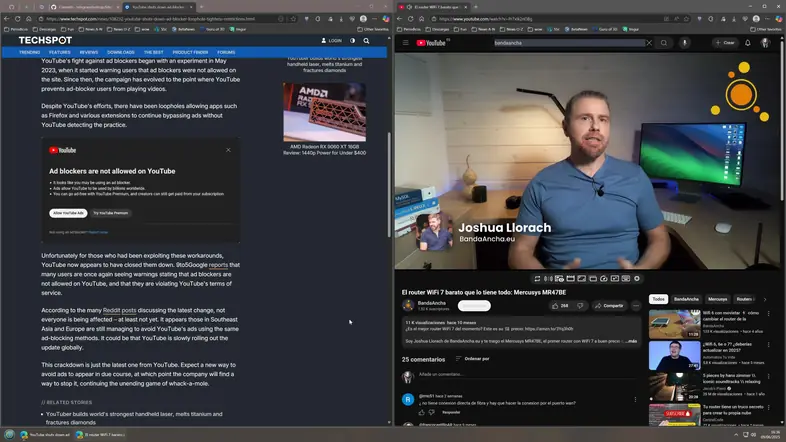The image size is (786, 442).
Task: Click the YouTube search input field
Action: [x=569, y=43]
